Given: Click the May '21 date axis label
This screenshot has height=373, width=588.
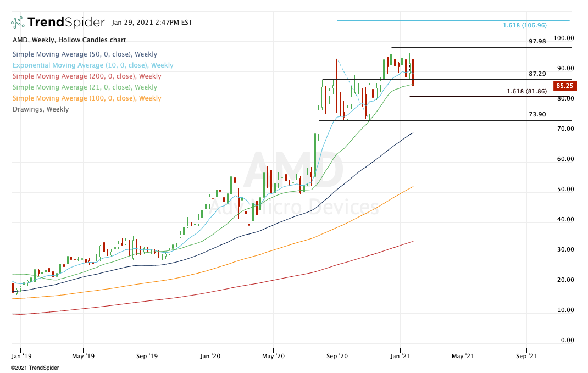Looking at the screenshot, I should click(x=463, y=356).
